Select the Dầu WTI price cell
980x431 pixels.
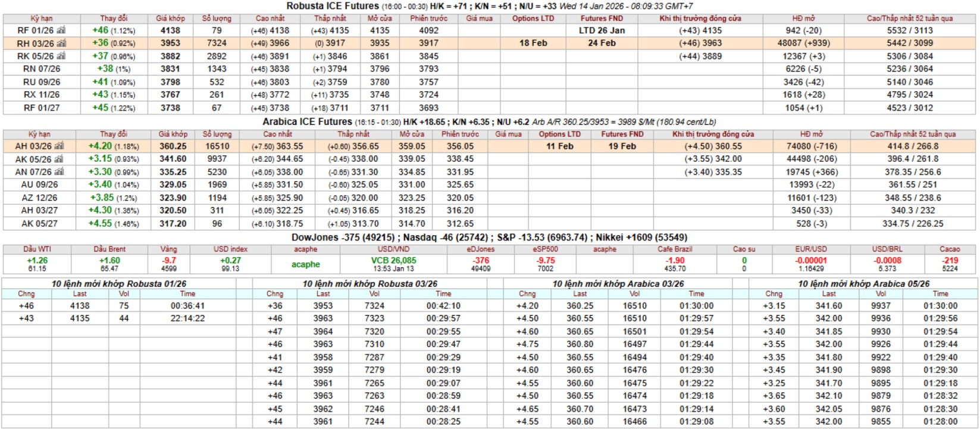[x=37, y=261]
